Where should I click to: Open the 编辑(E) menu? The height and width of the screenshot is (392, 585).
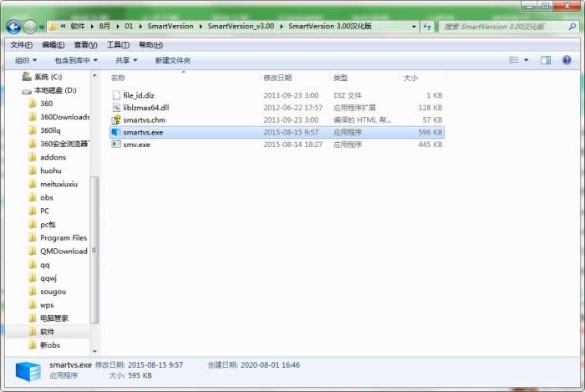click(x=53, y=45)
